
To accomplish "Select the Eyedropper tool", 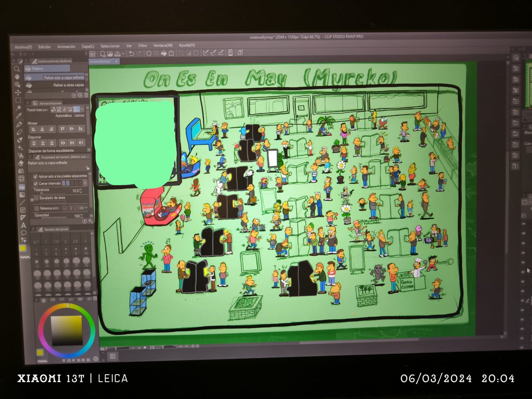I will point(19,116).
